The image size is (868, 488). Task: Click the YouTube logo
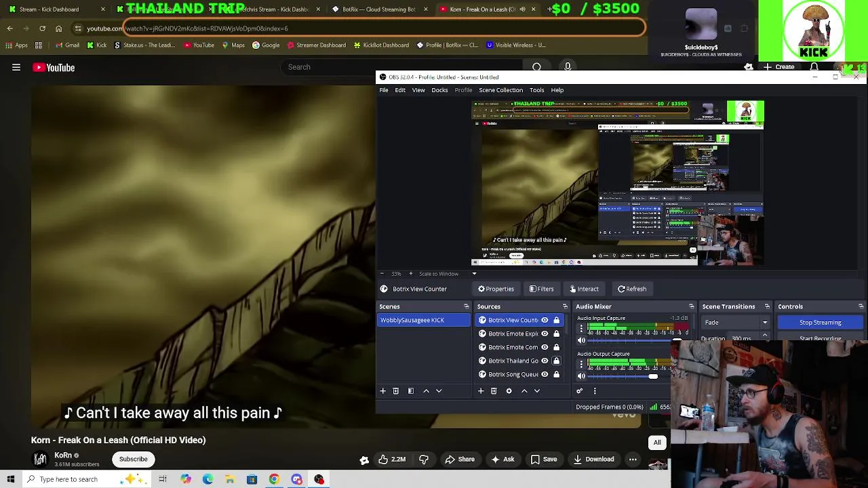click(54, 67)
